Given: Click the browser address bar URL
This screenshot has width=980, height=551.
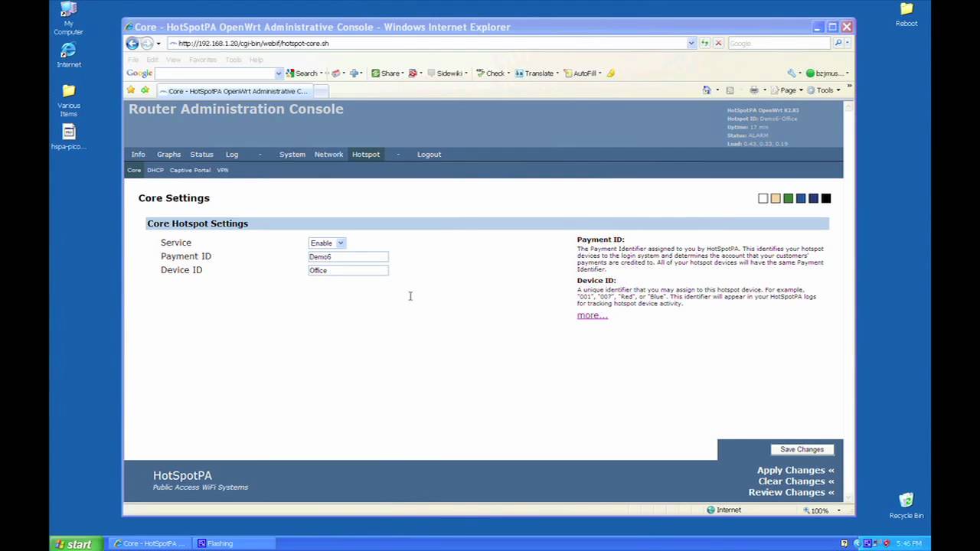Looking at the screenshot, I should [x=426, y=44].
